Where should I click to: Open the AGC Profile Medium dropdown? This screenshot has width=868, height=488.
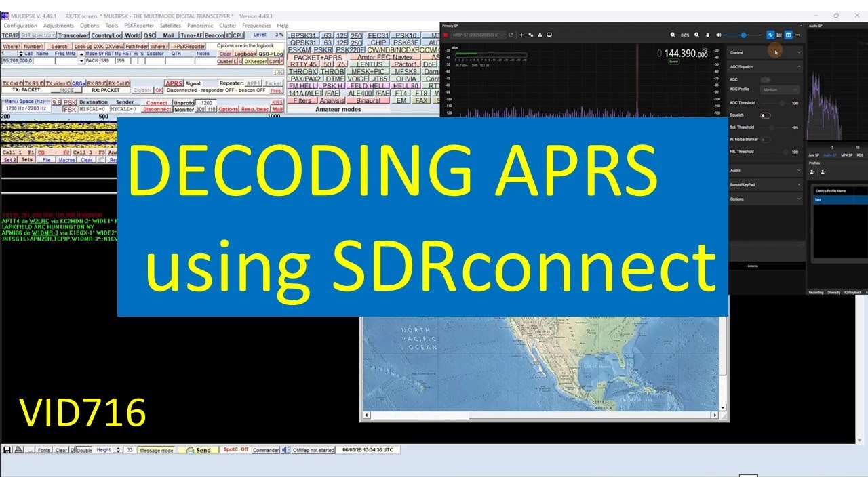pyautogui.click(x=780, y=89)
